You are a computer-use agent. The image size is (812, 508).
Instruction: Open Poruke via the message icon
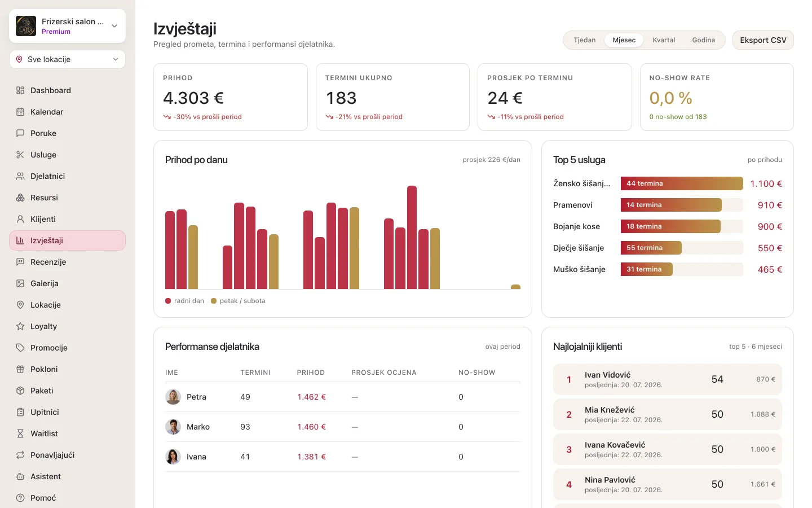click(20, 133)
